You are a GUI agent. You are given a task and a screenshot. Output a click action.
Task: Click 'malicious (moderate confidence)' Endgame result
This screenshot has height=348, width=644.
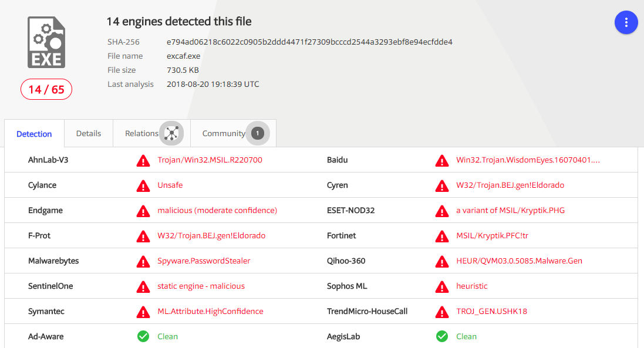point(217,211)
